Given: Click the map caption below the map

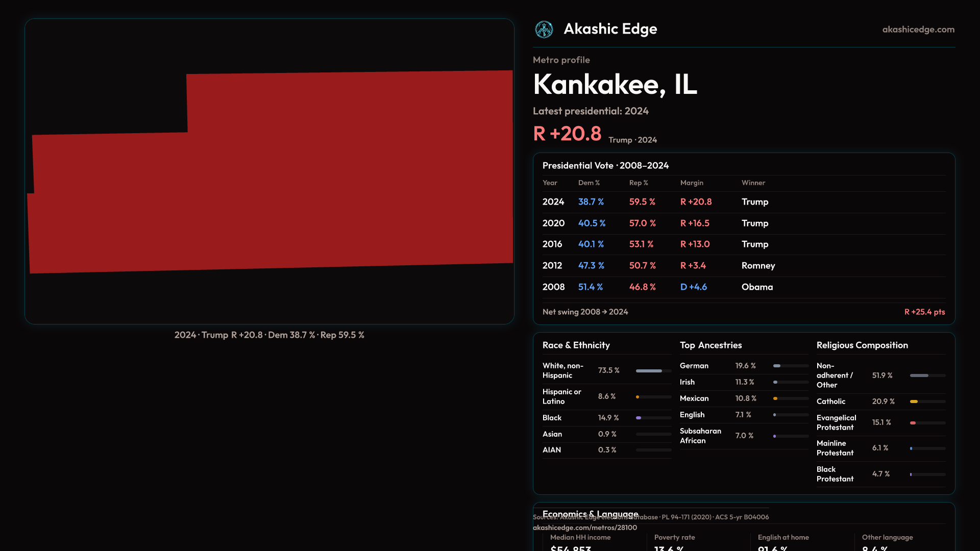Looking at the screenshot, I should [269, 335].
